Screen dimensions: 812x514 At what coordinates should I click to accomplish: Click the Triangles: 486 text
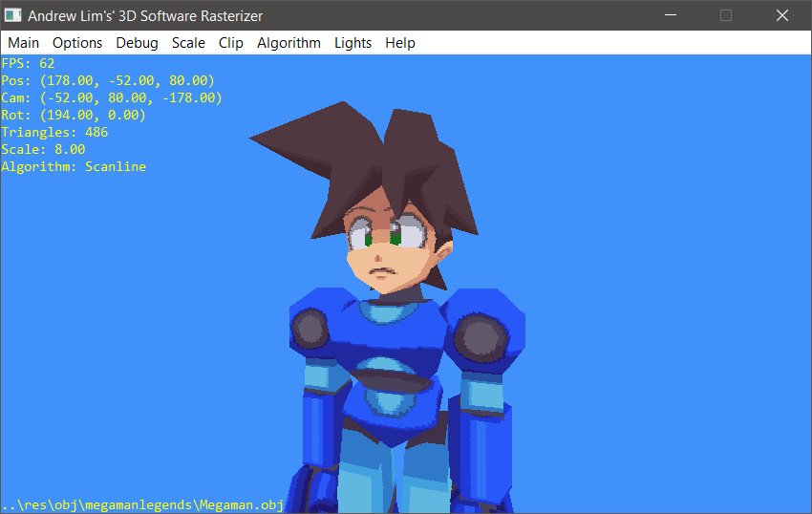tap(54, 132)
